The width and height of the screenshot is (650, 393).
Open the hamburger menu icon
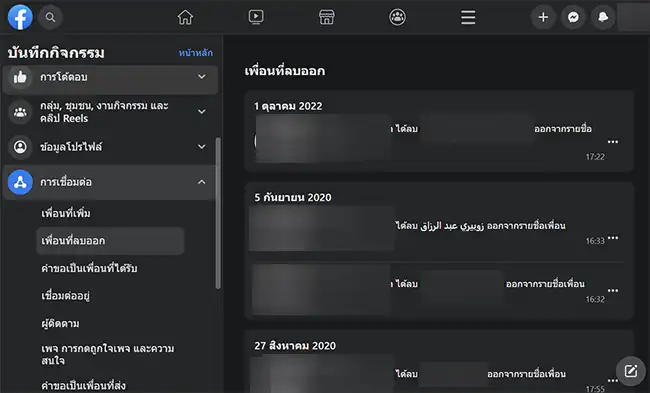468,17
